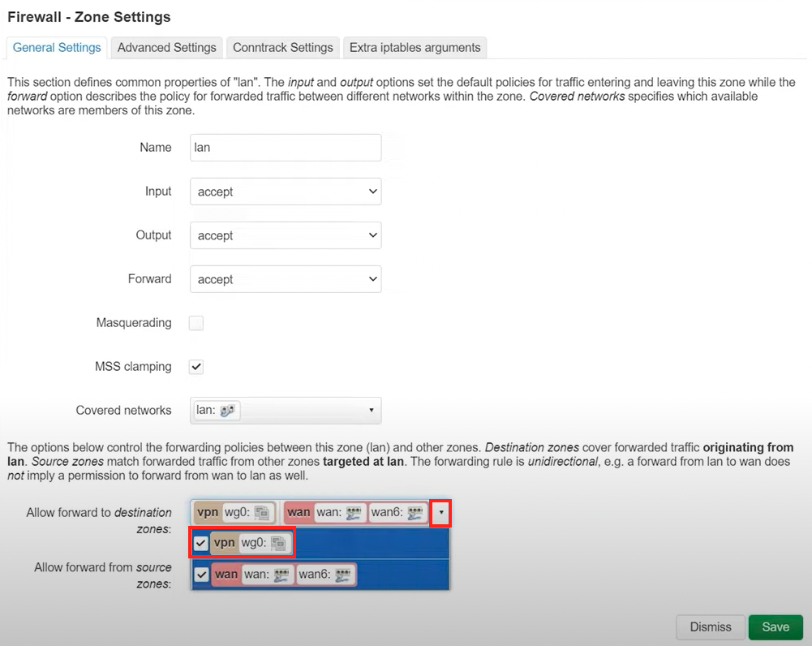The image size is (812, 646).
Task: Save the firewall zone settings
Action: (x=775, y=627)
